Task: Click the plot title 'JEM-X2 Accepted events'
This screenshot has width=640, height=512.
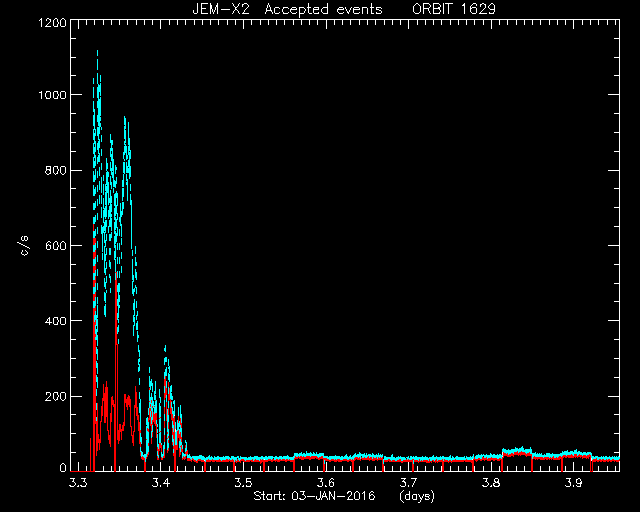Action: click(x=287, y=9)
